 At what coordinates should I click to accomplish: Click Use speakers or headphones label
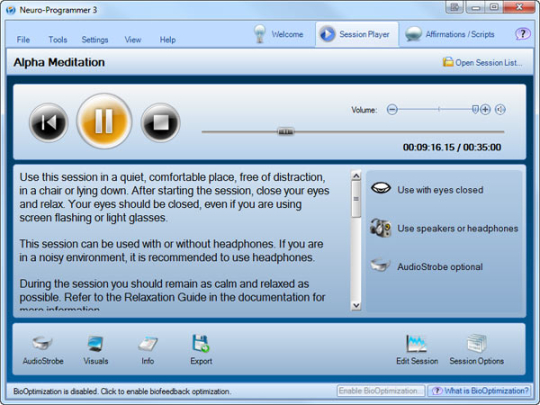click(x=458, y=228)
